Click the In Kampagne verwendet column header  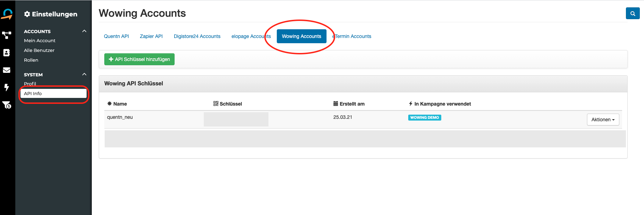pyautogui.click(x=440, y=104)
